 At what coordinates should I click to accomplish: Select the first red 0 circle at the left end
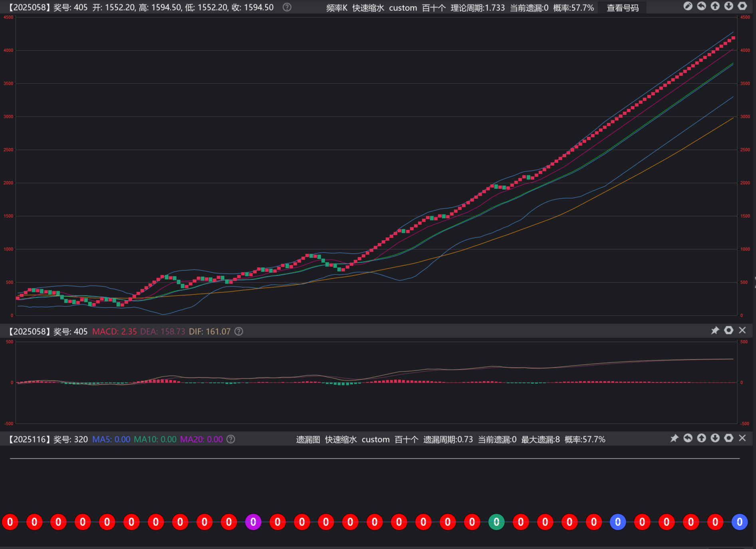(x=10, y=522)
